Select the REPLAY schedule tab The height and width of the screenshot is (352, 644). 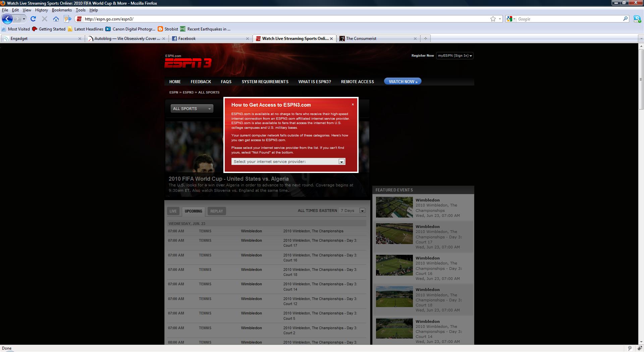point(216,211)
